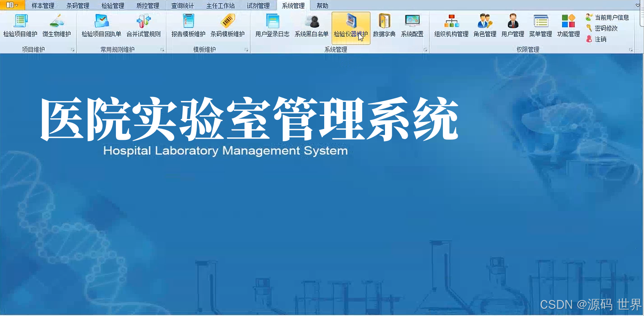644x316 pixels.
Task: Expand 项目维护 group launcher
Action: pos(73,50)
